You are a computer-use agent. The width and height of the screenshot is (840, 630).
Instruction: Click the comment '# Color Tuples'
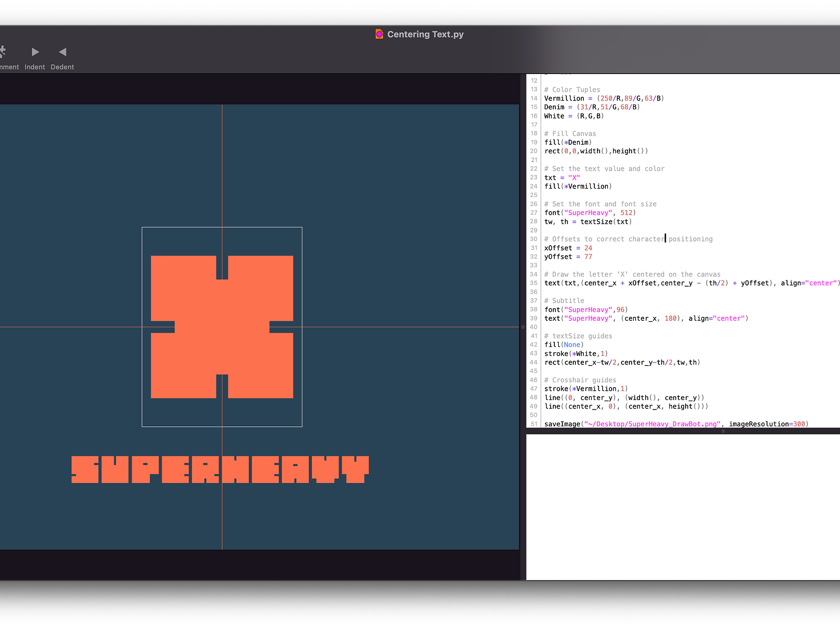572,90
